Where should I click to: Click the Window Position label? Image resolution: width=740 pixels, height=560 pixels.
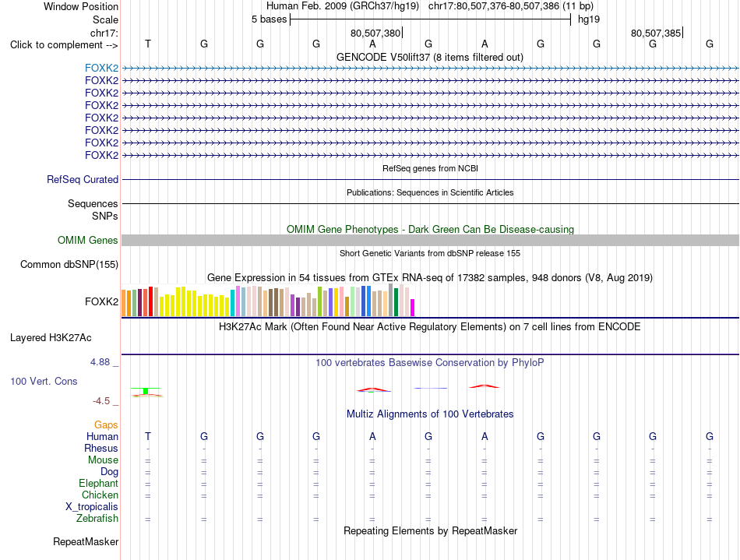(81, 6)
